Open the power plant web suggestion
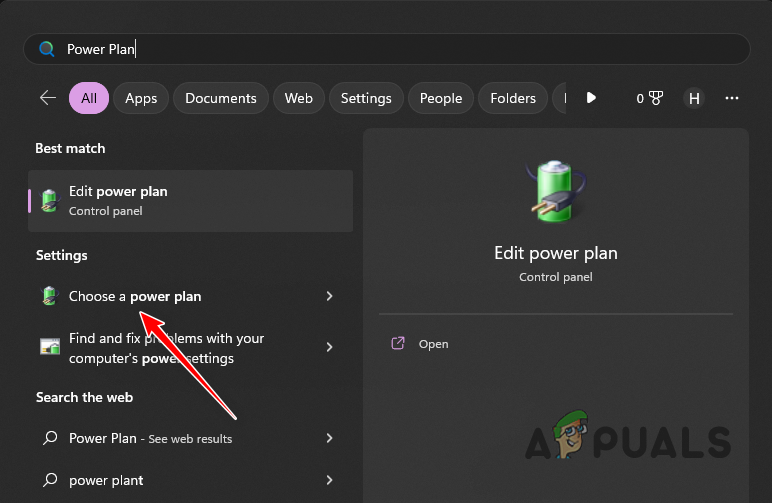Image resolution: width=772 pixels, height=503 pixels. click(x=191, y=480)
